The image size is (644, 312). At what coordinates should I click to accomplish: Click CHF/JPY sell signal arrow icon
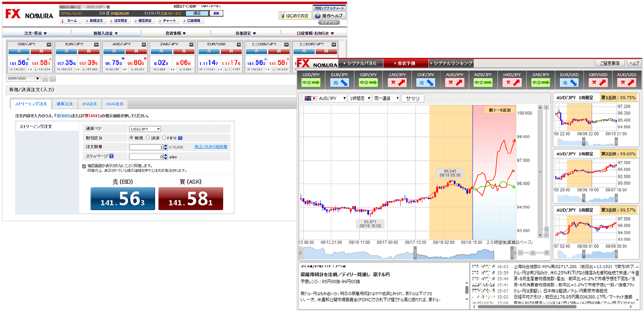point(425,83)
